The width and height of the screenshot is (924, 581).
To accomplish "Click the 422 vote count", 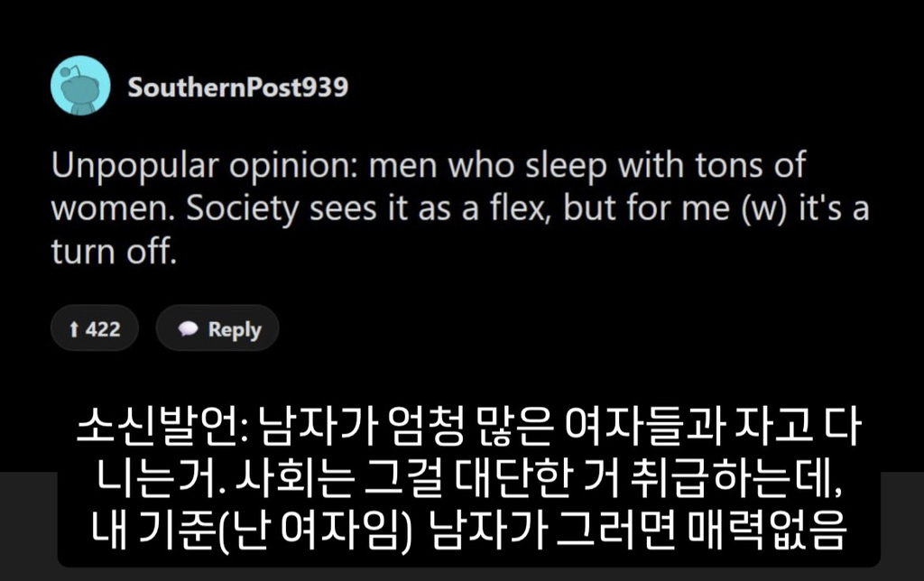I will (x=102, y=329).
